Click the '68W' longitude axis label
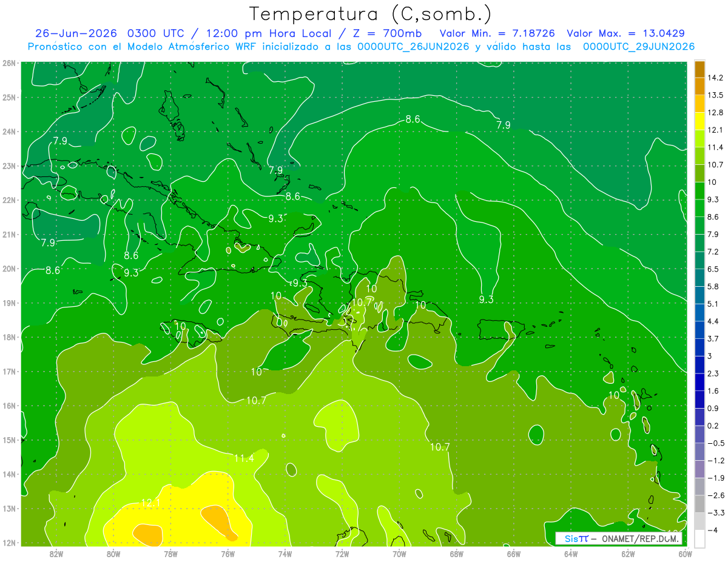Screen dimensions: 728x562 pyautogui.click(x=456, y=554)
